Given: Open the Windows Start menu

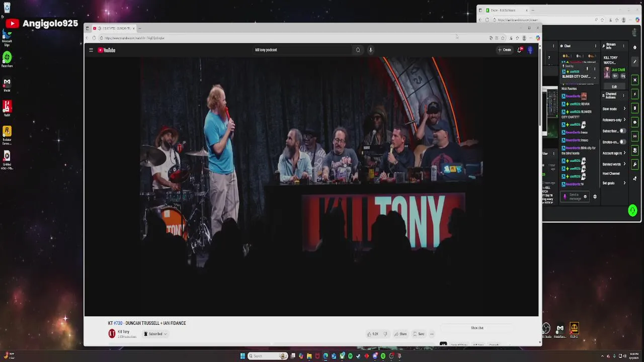Looking at the screenshot, I should (x=243, y=356).
